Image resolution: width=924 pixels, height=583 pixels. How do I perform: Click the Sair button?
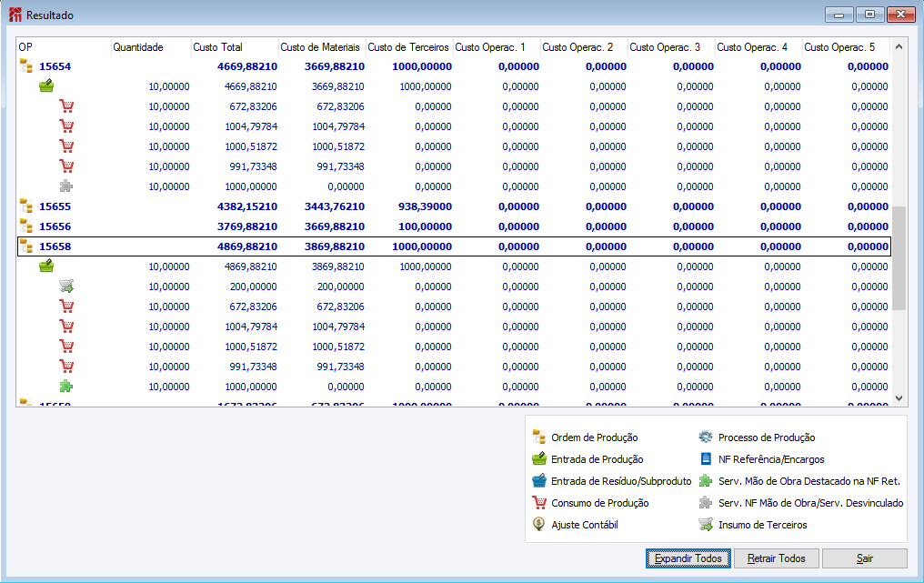point(865,558)
